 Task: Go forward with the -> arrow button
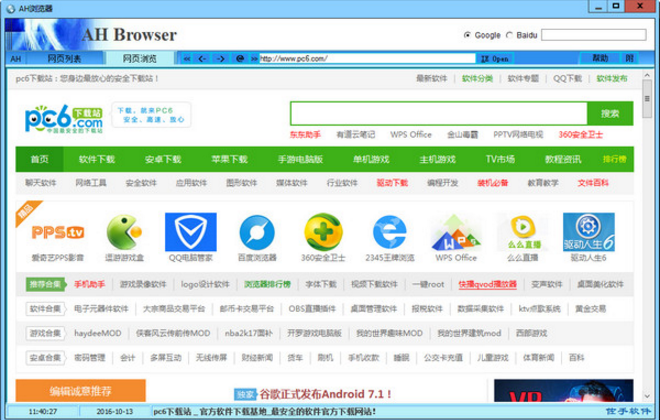(x=221, y=58)
